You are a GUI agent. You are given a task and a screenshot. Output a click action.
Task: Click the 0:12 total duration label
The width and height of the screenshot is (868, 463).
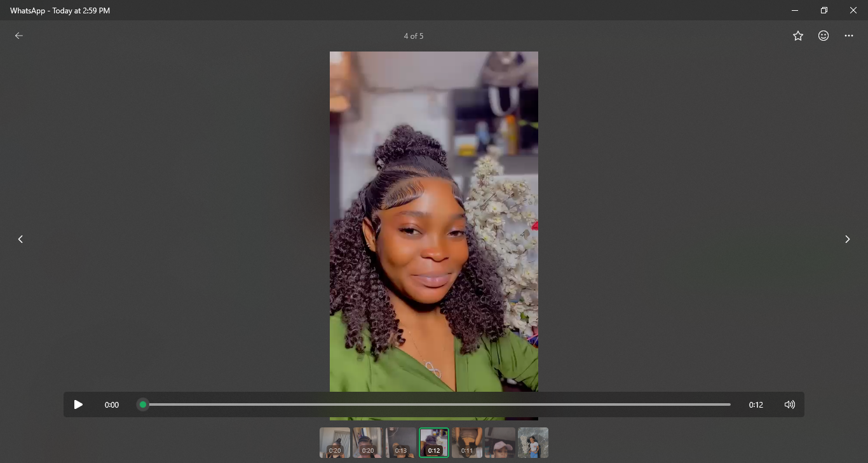pos(756,405)
